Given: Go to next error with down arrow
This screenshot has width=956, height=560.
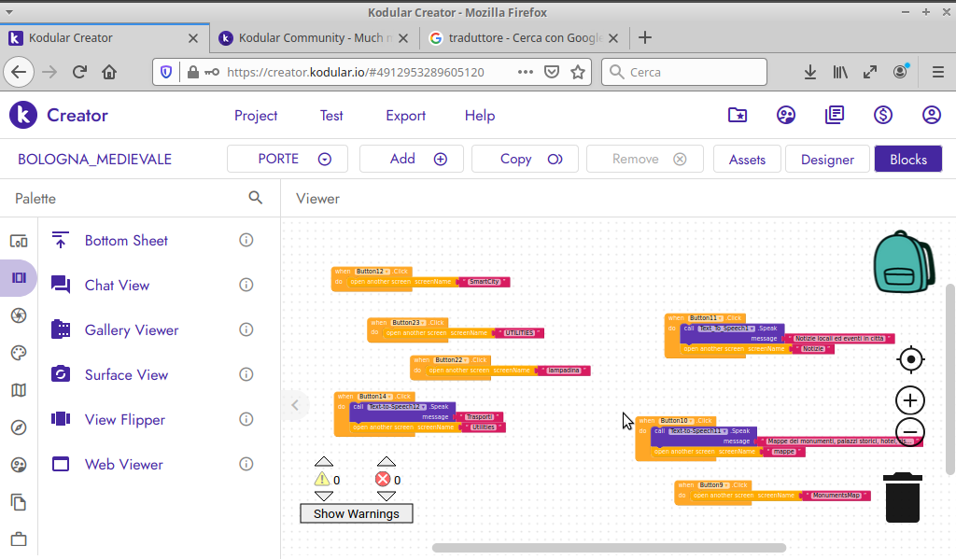Looking at the screenshot, I should (x=386, y=496).
